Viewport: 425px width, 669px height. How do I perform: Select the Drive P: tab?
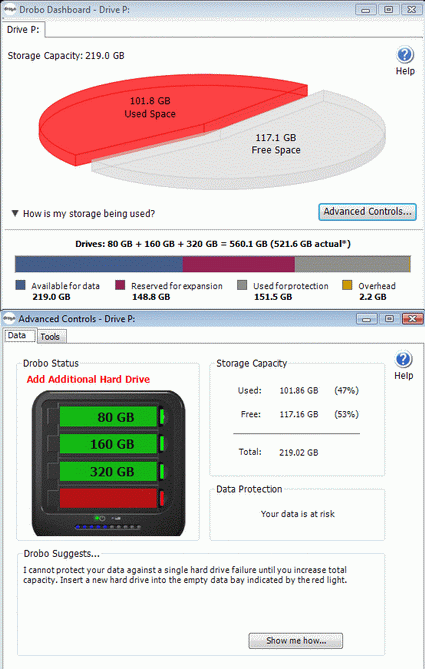pos(23,29)
